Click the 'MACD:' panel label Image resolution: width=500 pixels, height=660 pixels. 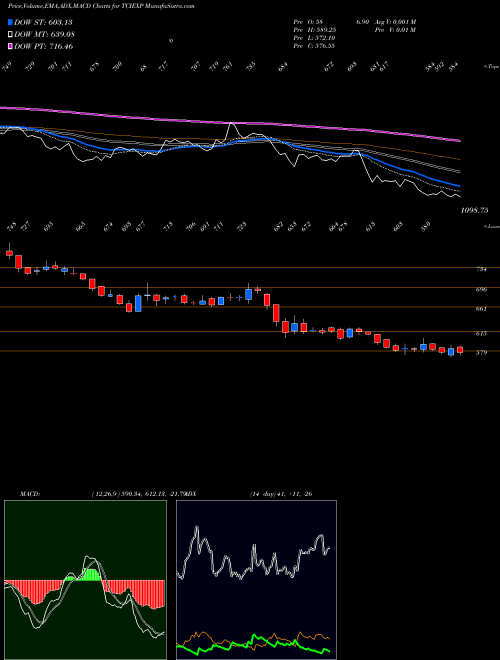point(30,494)
